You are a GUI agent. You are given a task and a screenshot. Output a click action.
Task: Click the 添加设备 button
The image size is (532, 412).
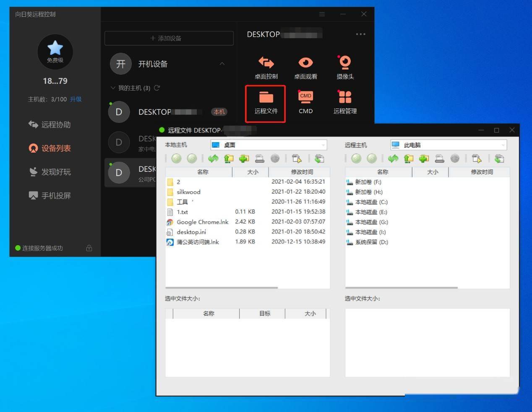[x=169, y=38]
